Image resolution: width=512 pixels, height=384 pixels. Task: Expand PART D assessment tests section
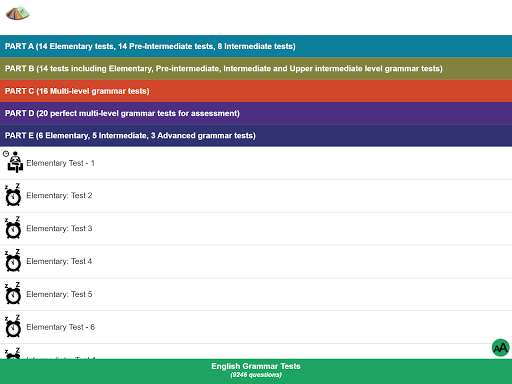click(x=256, y=113)
